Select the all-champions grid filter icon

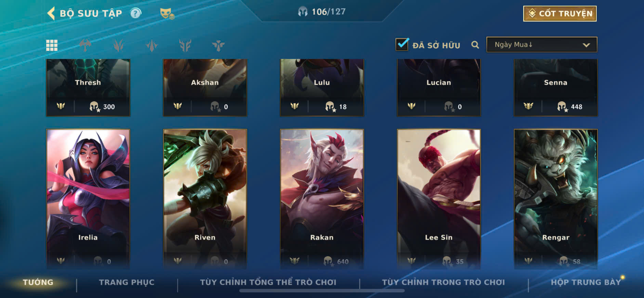pos(52,45)
